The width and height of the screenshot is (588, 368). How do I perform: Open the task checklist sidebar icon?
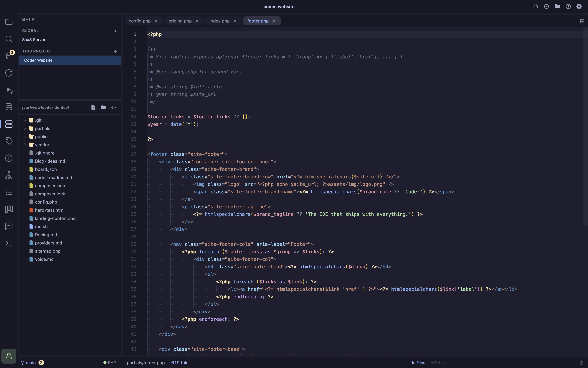point(9,192)
